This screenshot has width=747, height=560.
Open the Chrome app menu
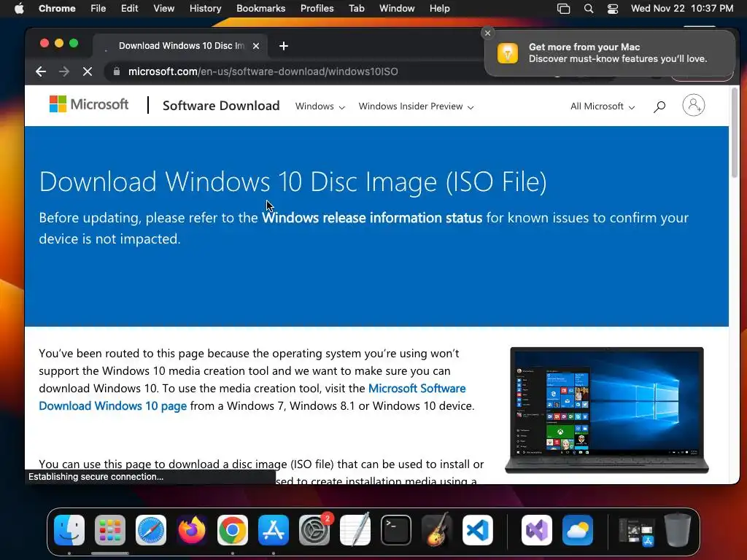57,8
